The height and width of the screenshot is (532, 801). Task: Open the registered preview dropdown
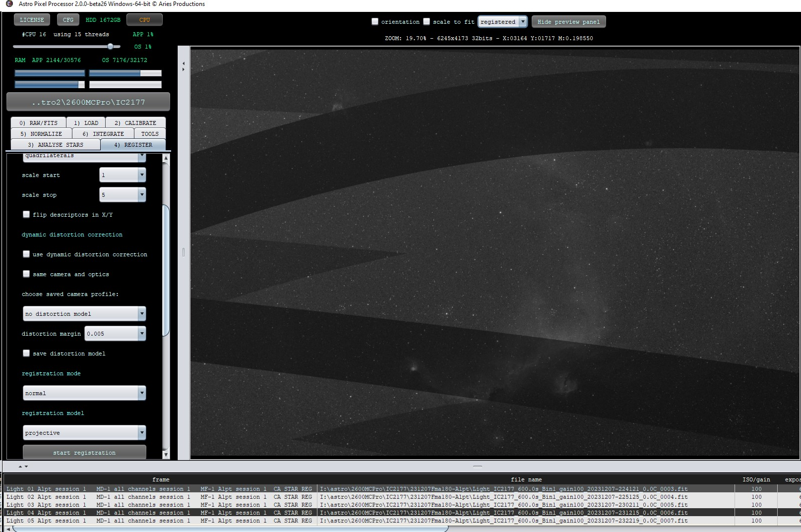(523, 22)
